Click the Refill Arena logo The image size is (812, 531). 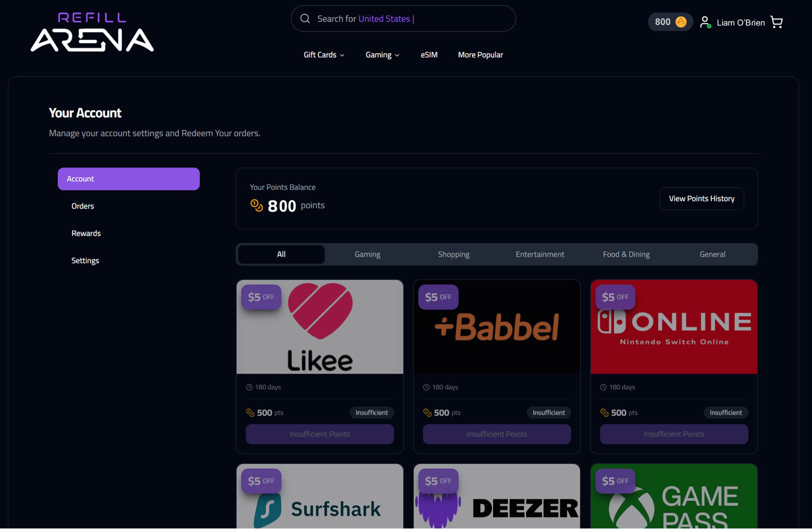tap(92, 32)
